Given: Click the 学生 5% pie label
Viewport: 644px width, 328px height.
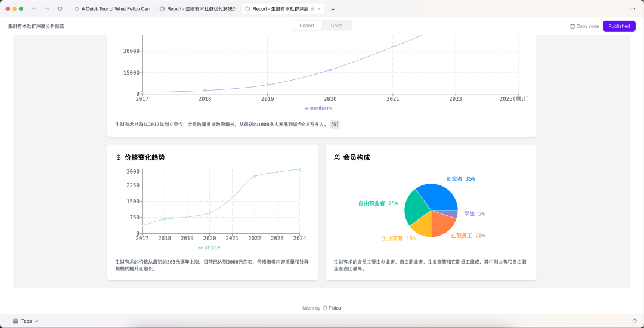Looking at the screenshot, I should [475, 213].
